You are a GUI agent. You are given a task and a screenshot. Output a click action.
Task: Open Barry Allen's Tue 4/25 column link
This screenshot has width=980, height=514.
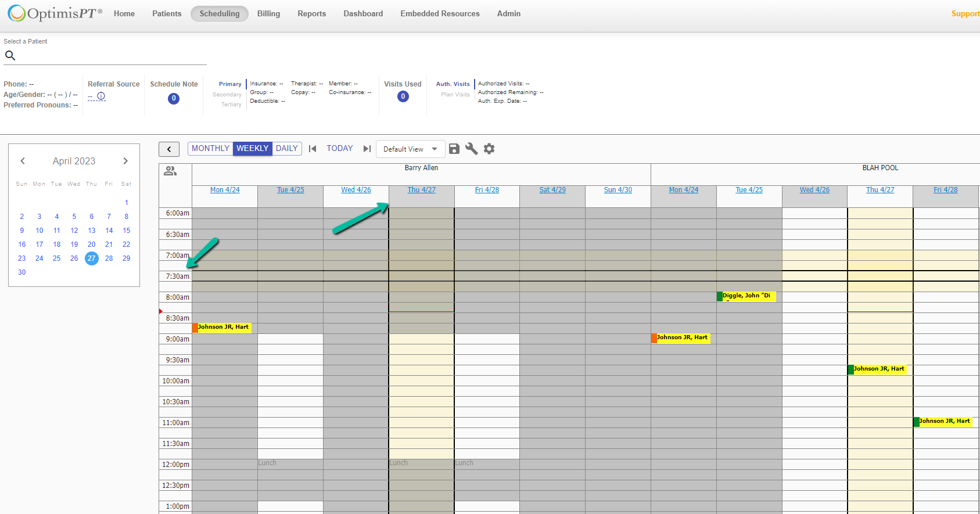point(290,190)
